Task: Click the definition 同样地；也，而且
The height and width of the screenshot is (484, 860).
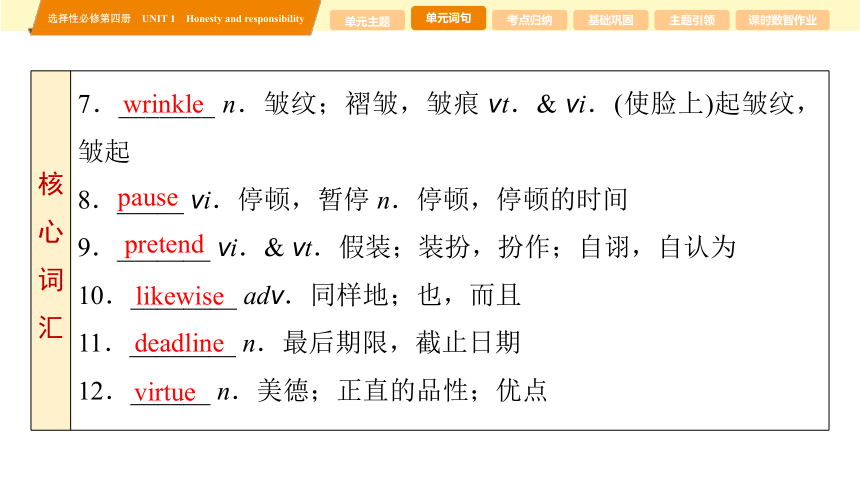Action: click(x=415, y=295)
